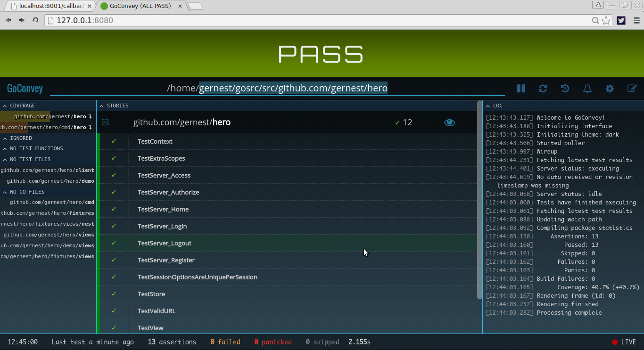Collapse the github.com/gernest/hero package stories
The height and width of the screenshot is (350, 644).
pyautogui.click(x=105, y=122)
